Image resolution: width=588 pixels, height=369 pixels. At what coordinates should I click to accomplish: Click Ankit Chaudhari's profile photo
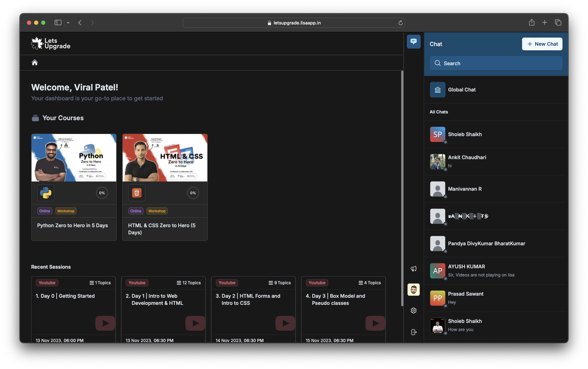coord(438,162)
